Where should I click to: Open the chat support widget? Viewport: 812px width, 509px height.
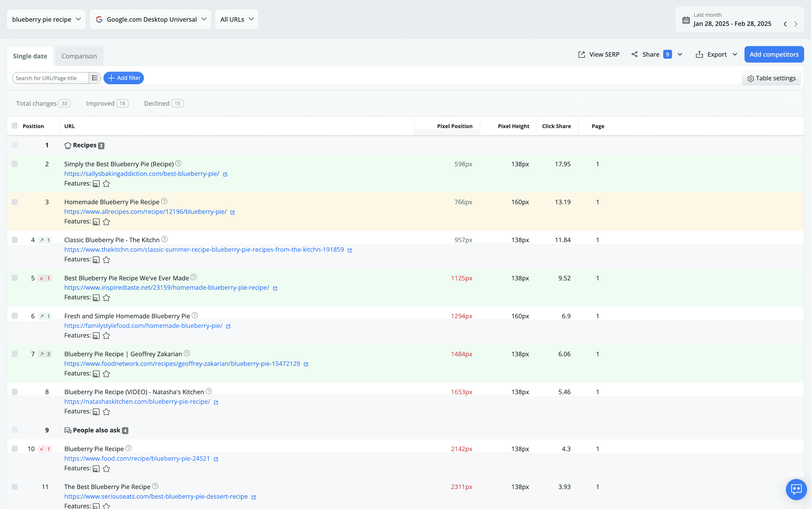796,489
